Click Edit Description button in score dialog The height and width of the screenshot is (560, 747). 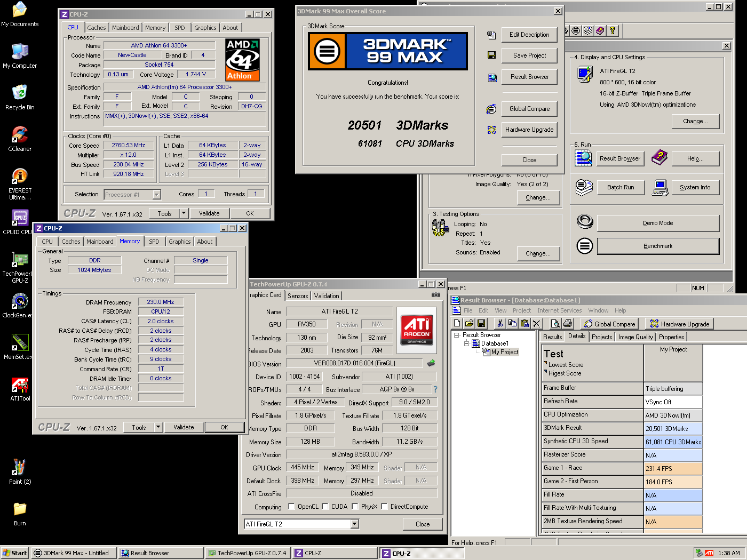[x=529, y=35]
